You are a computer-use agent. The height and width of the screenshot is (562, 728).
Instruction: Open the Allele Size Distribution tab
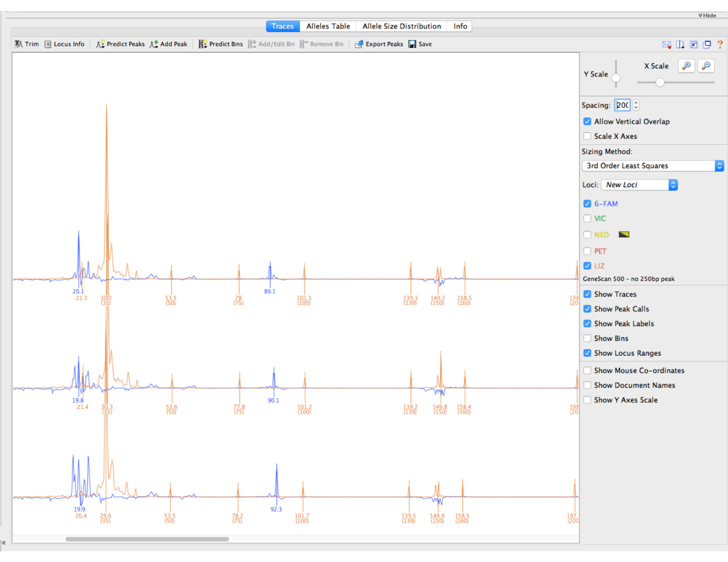coord(402,26)
